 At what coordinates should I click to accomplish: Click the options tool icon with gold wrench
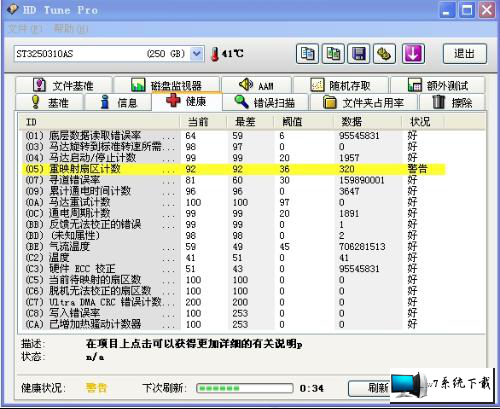coord(384,53)
